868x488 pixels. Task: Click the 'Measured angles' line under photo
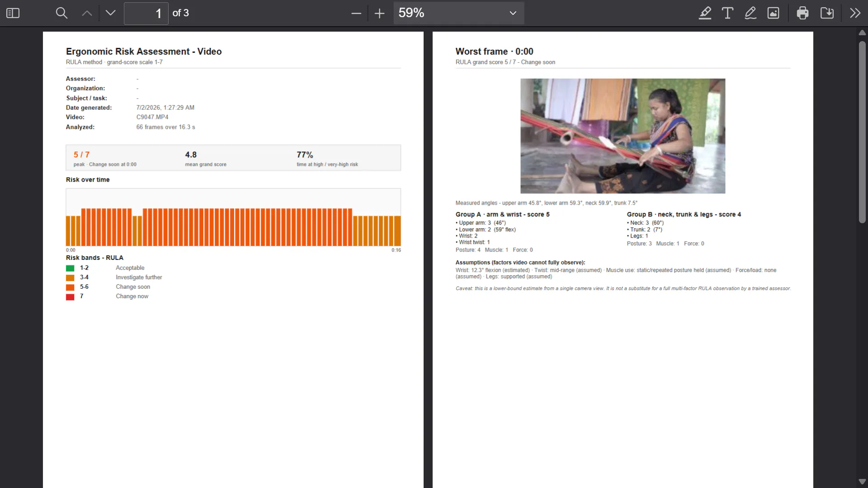(547, 203)
